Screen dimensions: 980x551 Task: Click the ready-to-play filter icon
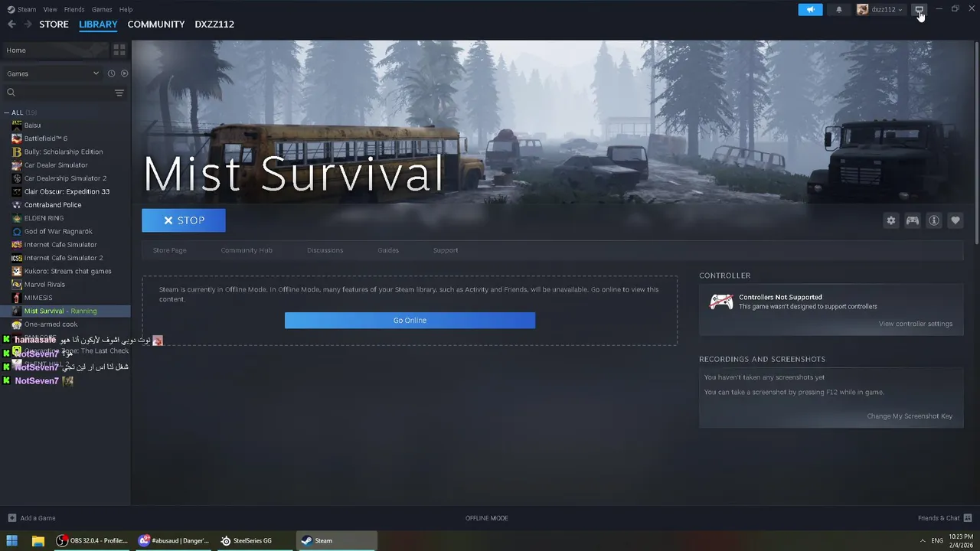pos(125,73)
